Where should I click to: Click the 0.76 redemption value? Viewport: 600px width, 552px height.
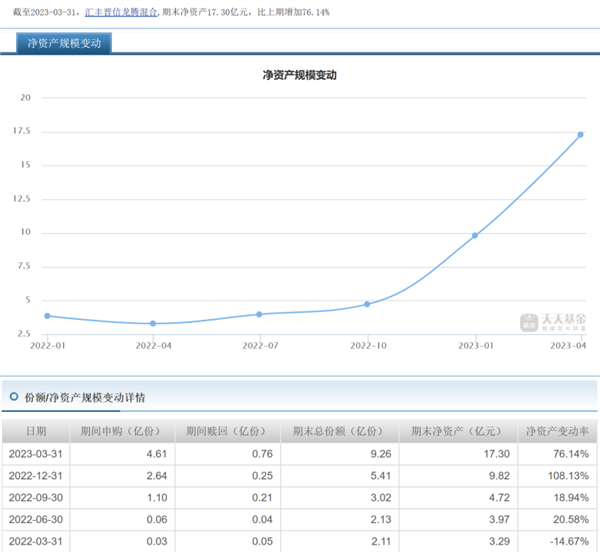(x=262, y=454)
